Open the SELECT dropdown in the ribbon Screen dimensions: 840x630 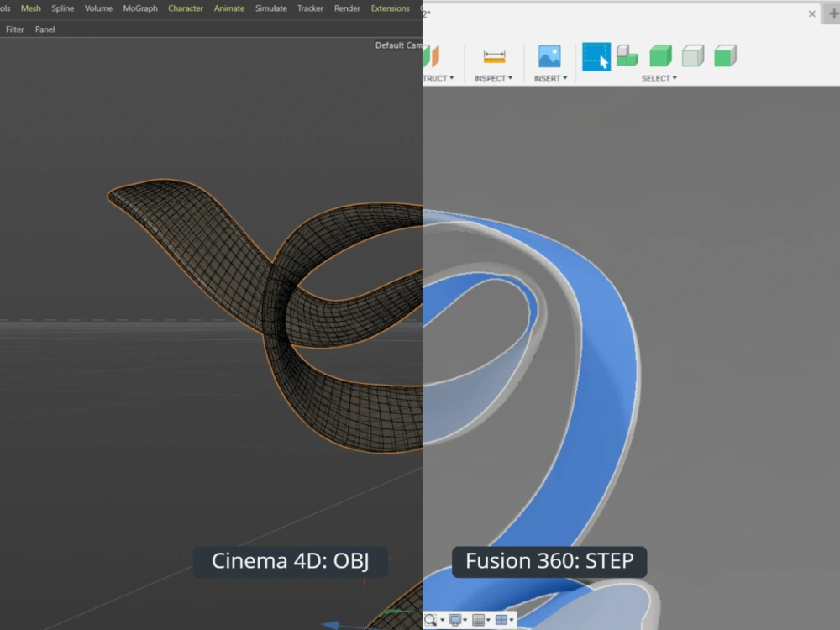(x=659, y=78)
